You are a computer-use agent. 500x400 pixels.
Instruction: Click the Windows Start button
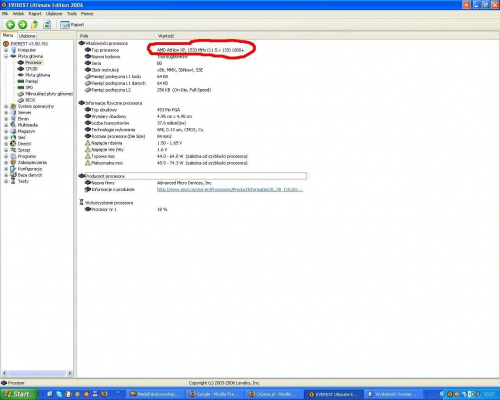tap(19, 394)
